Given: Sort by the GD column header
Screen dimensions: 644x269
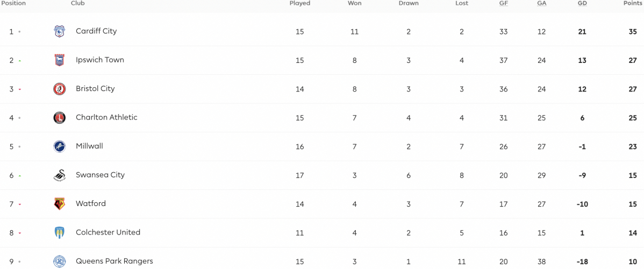Looking at the screenshot, I should 582,3.
